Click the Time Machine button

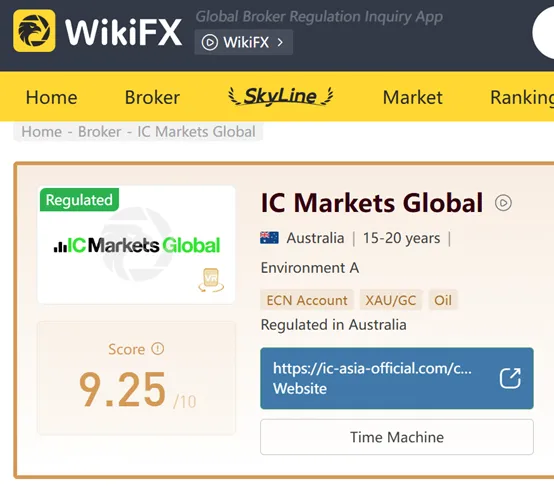tap(397, 437)
